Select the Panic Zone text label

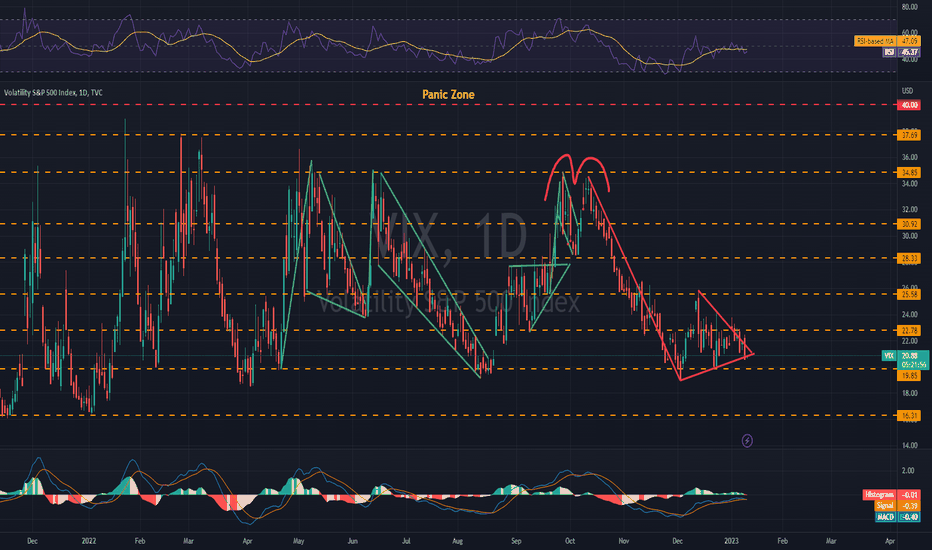tap(448, 95)
